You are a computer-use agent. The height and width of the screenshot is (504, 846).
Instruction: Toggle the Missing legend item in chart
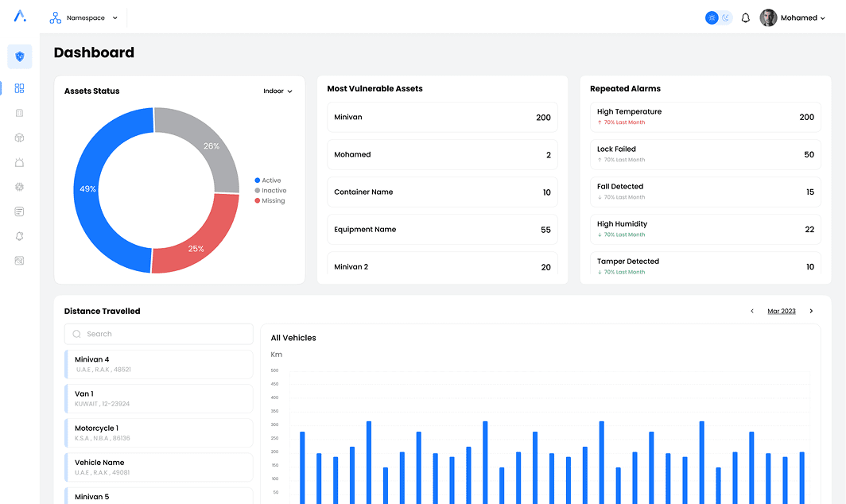(x=270, y=201)
